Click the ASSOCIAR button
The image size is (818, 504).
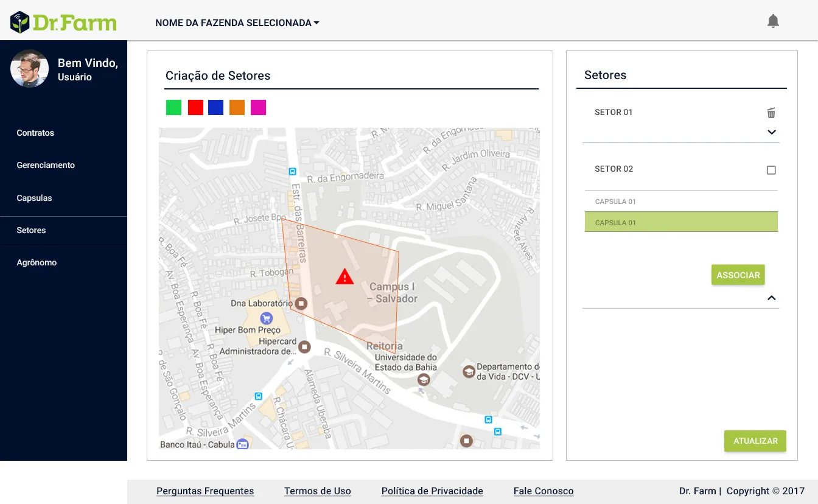click(738, 275)
